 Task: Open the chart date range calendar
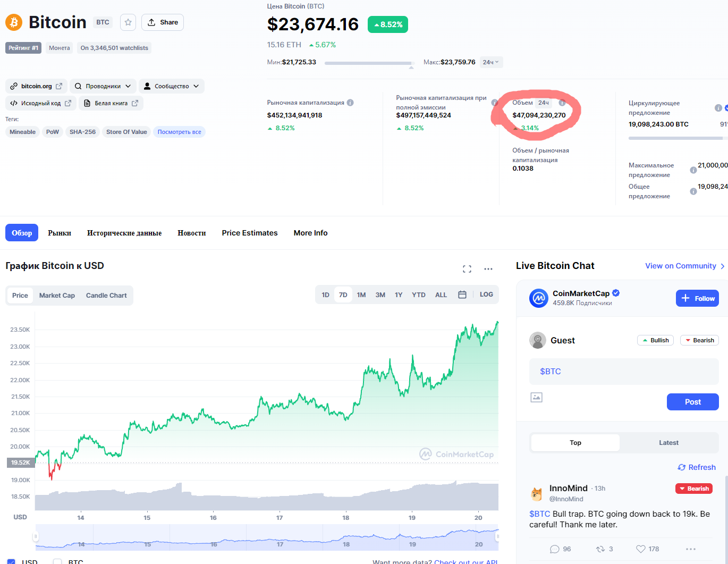(462, 294)
